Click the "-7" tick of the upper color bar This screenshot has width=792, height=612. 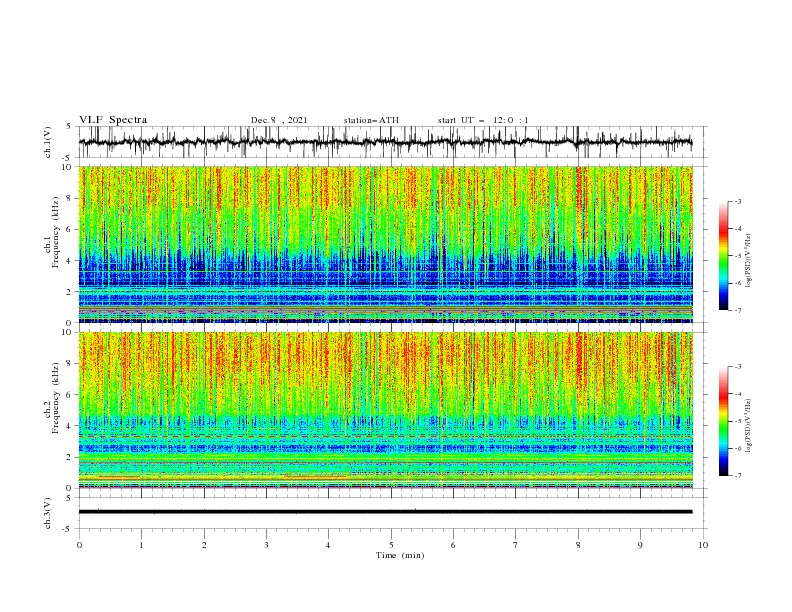[737, 310]
